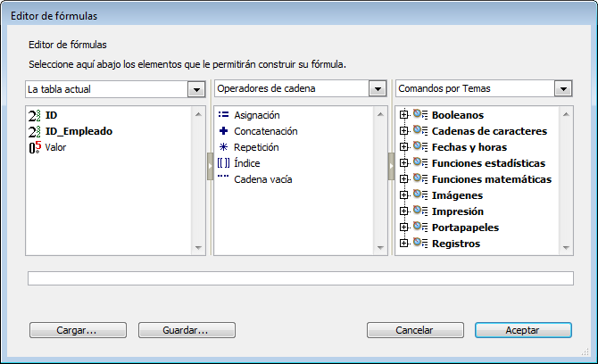Click the Aceptar button
Image resolution: width=598 pixels, height=364 pixels.
pyautogui.click(x=523, y=330)
